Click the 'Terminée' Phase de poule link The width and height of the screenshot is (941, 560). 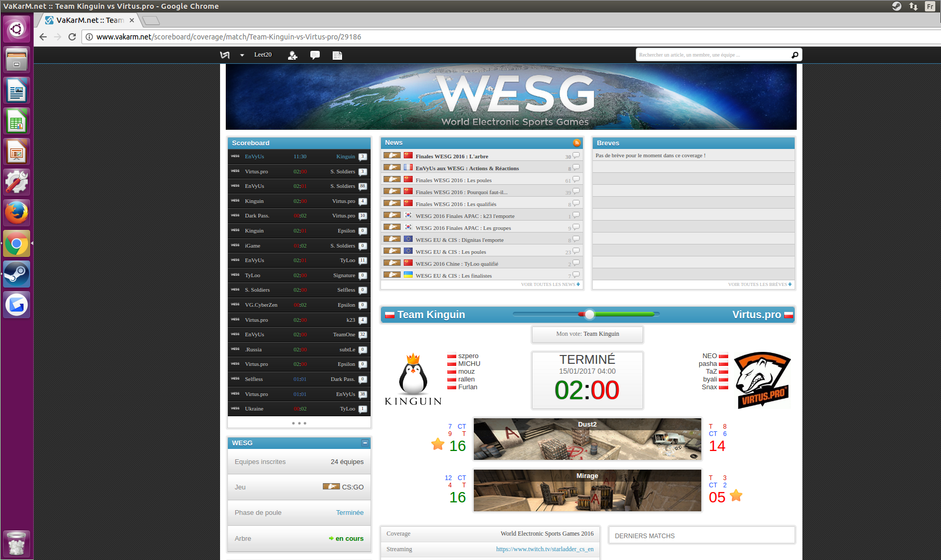pos(350,513)
